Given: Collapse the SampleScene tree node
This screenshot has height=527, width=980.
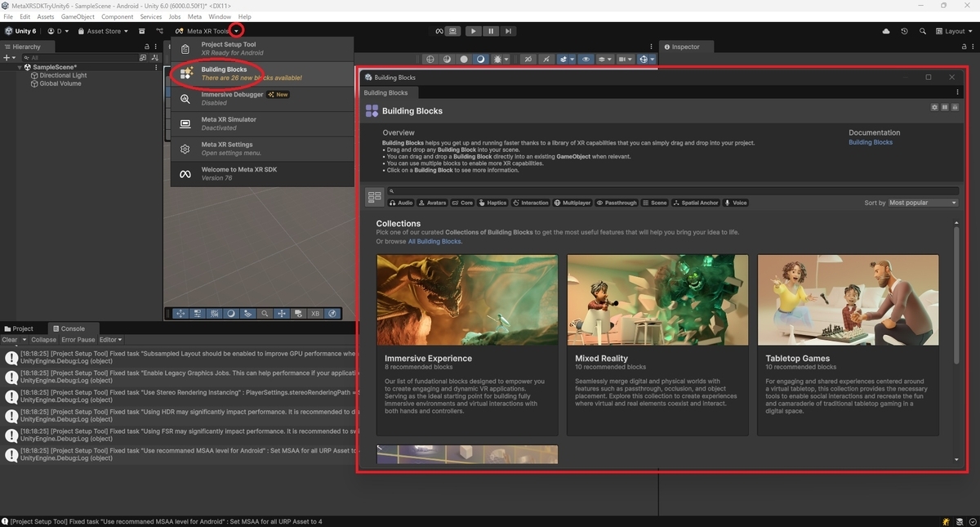Looking at the screenshot, I should point(20,67).
